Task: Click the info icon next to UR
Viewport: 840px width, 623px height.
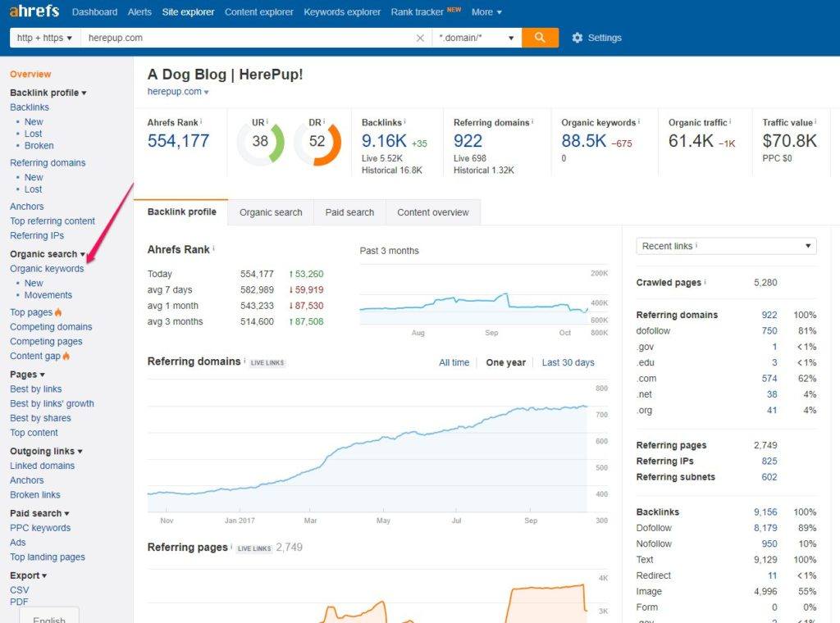Action: tap(267, 121)
